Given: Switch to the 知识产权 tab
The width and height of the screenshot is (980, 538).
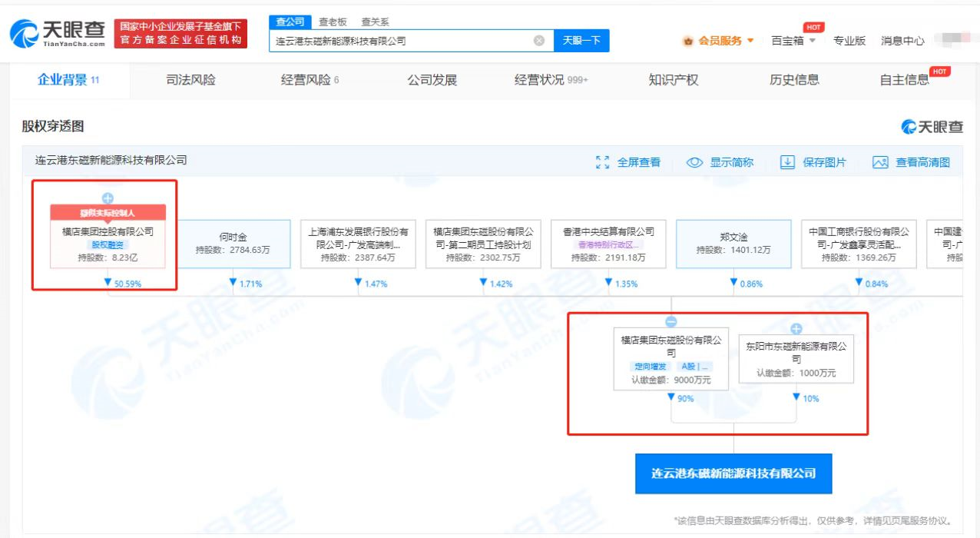Looking at the screenshot, I should click(x=673, y=80).
